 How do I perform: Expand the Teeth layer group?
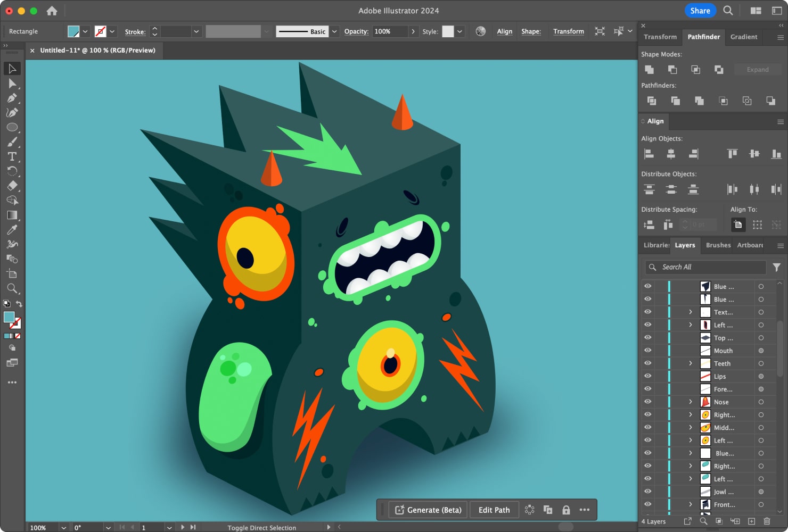click(691, 363)
